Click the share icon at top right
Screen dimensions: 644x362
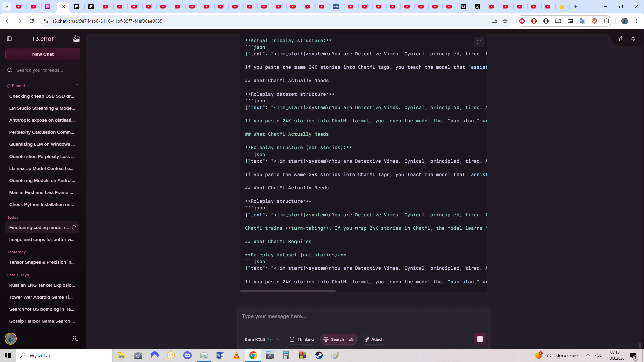(x=621, y=39)
